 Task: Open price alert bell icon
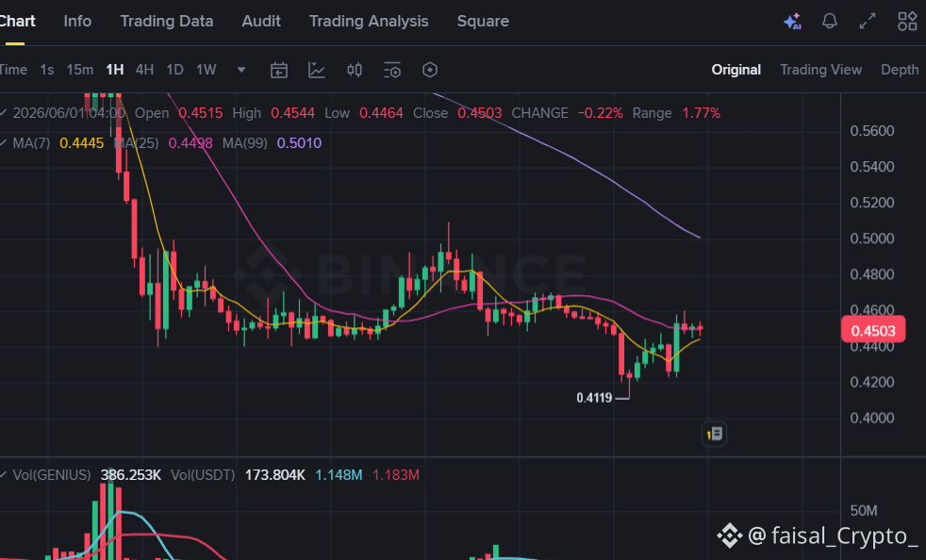point(830,22)
